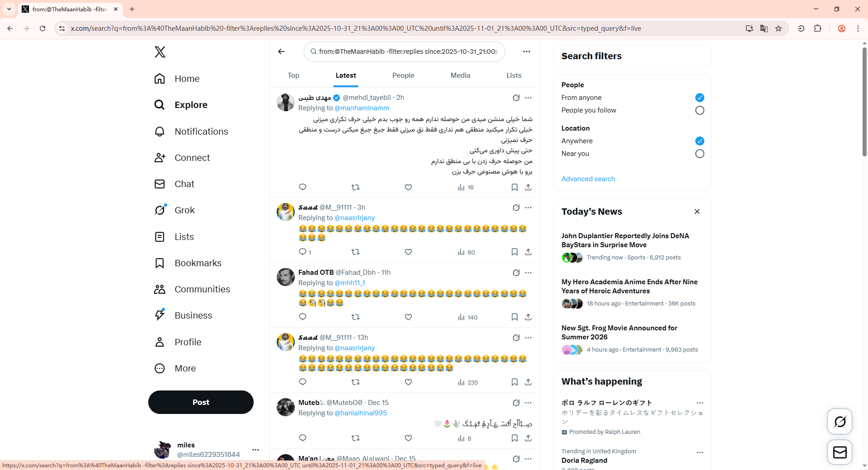Dismiss the Today's News panel
The image size is (868, 470).
click(x=697, y=211)
